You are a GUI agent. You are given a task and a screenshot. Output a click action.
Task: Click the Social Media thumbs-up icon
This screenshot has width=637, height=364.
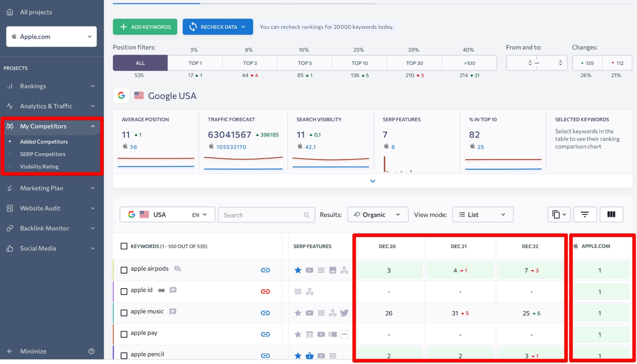(x=10, y=248)
